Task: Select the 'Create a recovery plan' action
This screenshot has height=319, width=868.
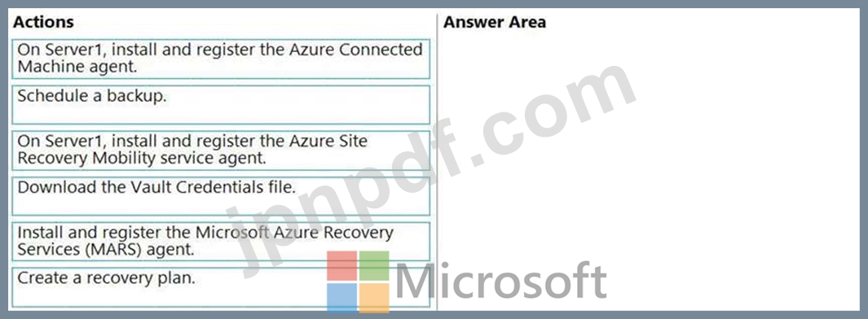Action: (x=221, y=287)
